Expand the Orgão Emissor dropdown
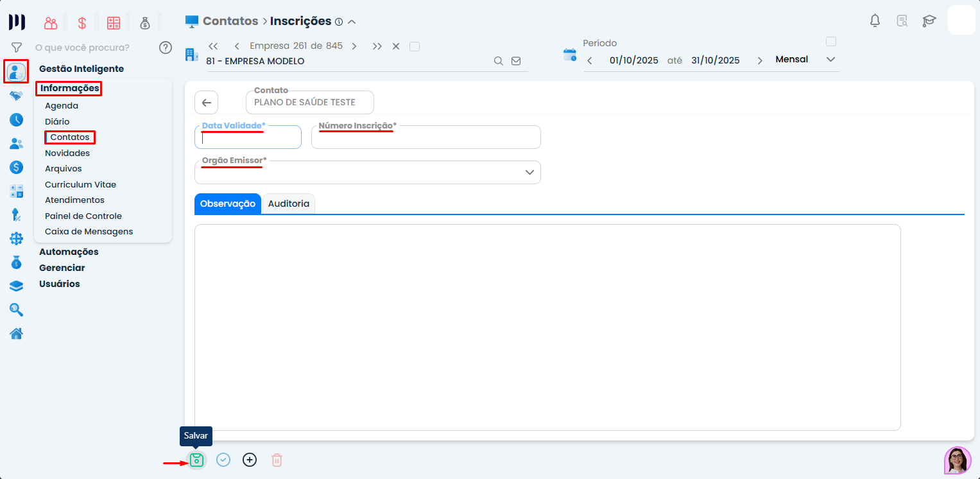This screenshot has height=479, width=980. coord(529,173)
